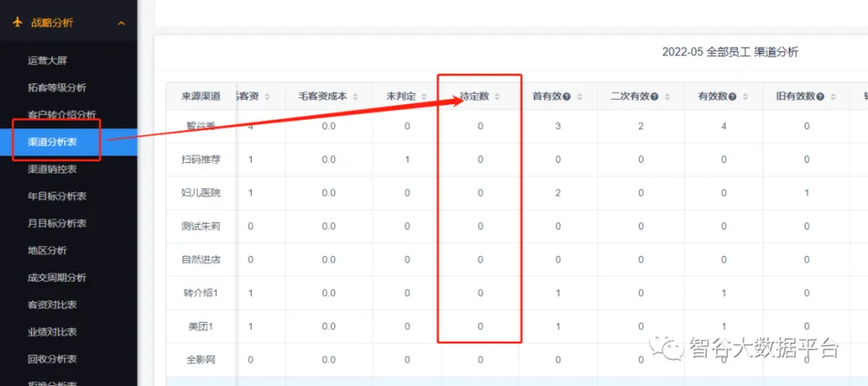Screen dimensions: 868x386
Task: Open the 渠道销控表 sidebar entry
Action: tap(53, 169)
